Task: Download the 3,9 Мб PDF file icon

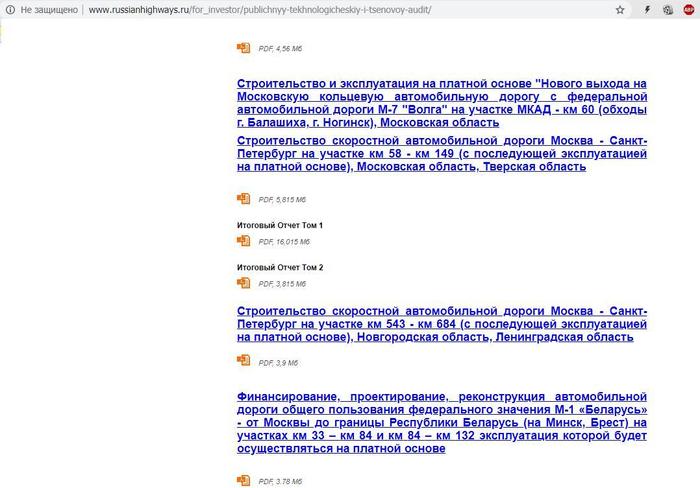Action: tap(243, 360)
